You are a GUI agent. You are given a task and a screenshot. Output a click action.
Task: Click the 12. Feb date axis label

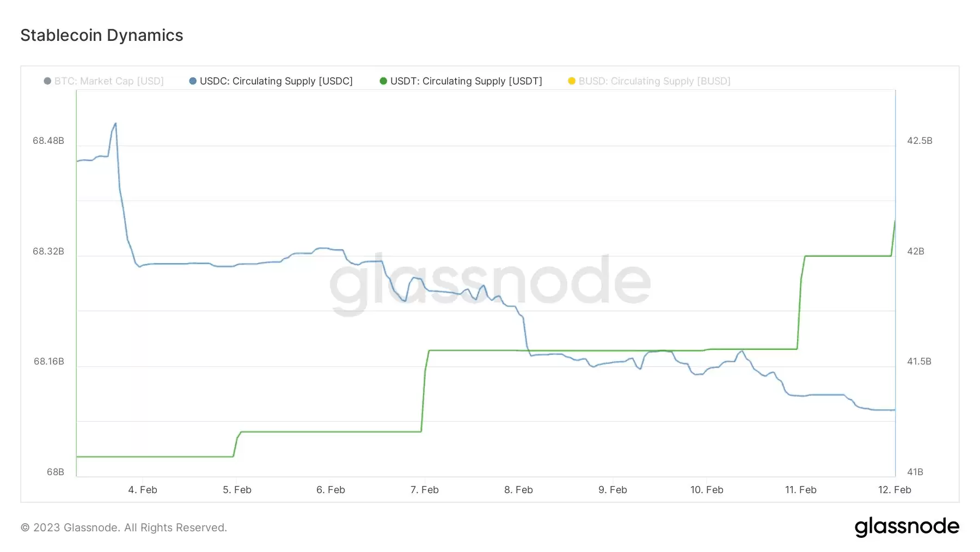[x=895, y=490]
